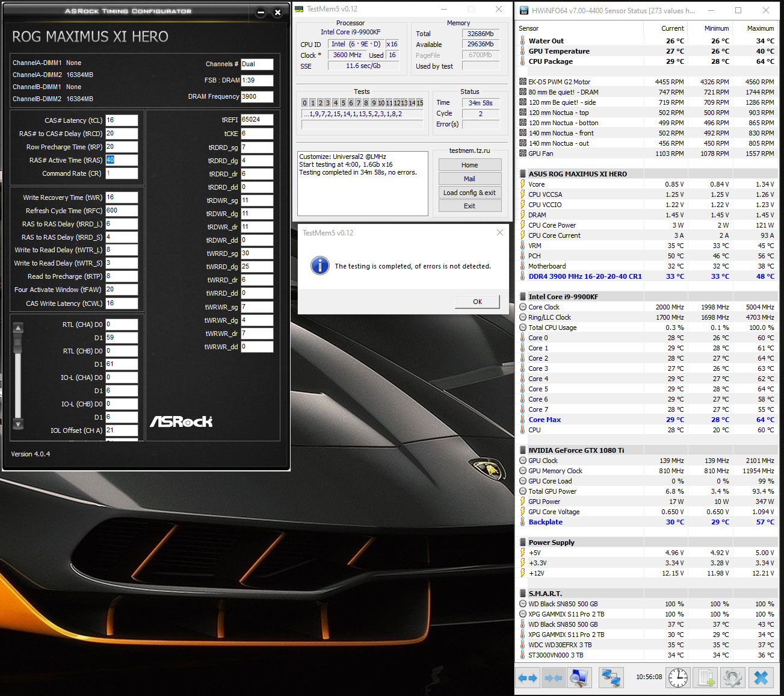Click the thermometer icon beside Water Out
Viewport: 784px width, 696px height.
(x=523, y=41)
